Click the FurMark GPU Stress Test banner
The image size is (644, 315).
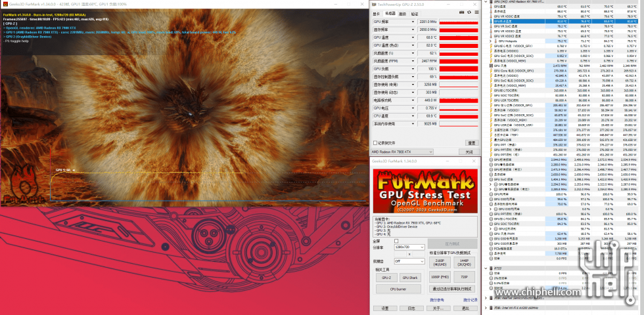[425, 191]
